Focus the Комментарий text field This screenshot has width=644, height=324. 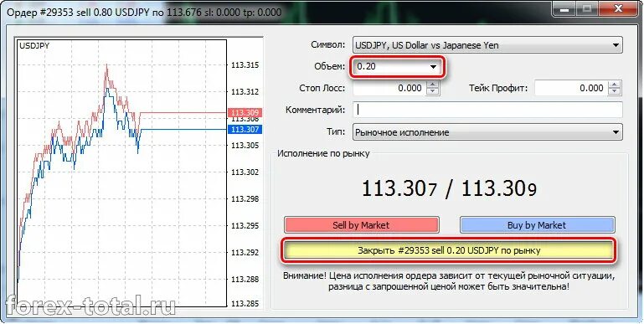(487, 110)
